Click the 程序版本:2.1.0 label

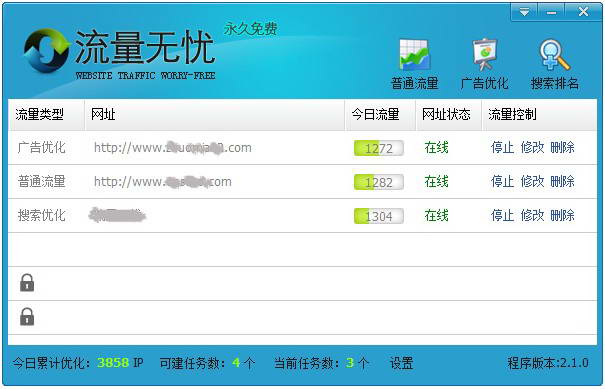pyautogui.click(x=548, y=363)
